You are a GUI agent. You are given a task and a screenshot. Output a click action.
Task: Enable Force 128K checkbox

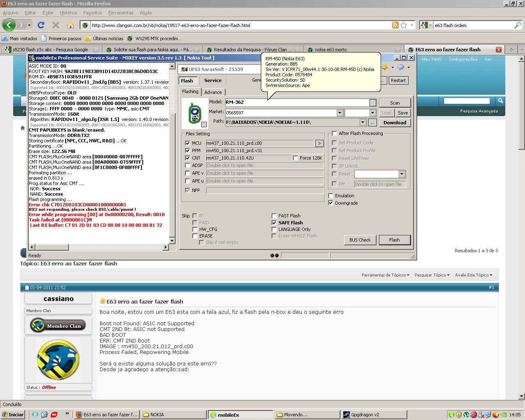click(295, 158)
